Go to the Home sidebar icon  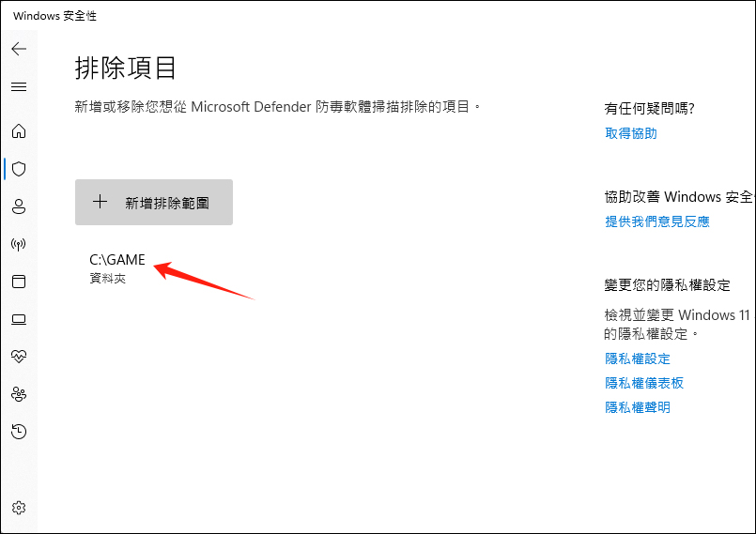coord(19,131)
